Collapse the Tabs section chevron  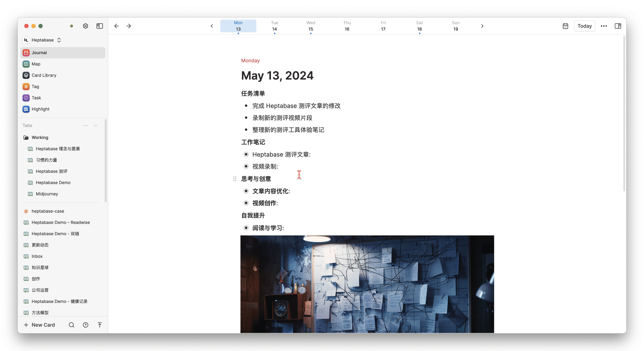coord(95,125)
